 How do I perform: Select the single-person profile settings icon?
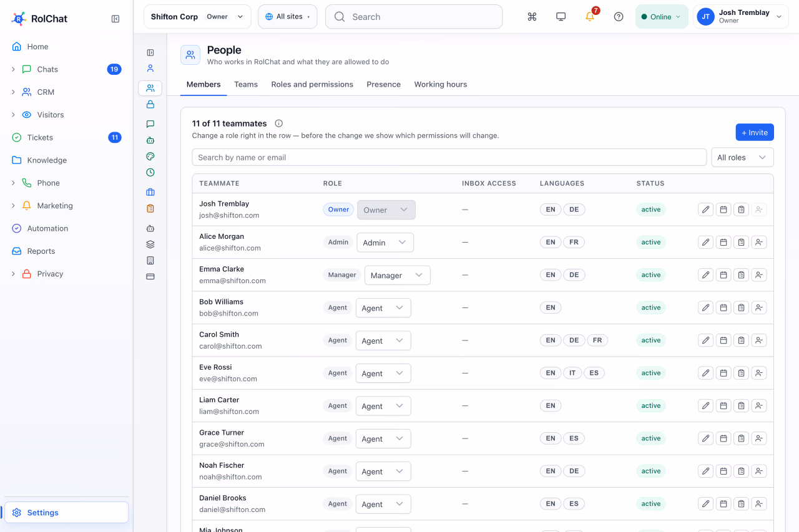[x=150, y=69]
